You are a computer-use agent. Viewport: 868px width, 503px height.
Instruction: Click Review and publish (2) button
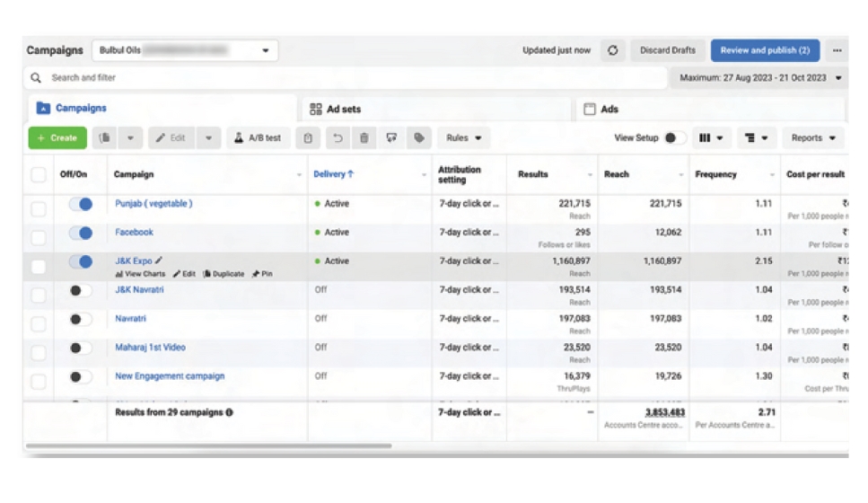click(x=764, y=51)
